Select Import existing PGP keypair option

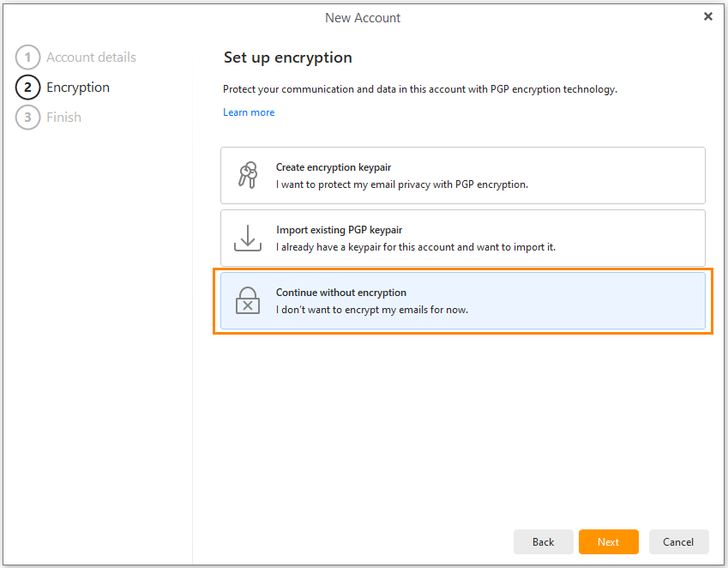tap(463, 239)
